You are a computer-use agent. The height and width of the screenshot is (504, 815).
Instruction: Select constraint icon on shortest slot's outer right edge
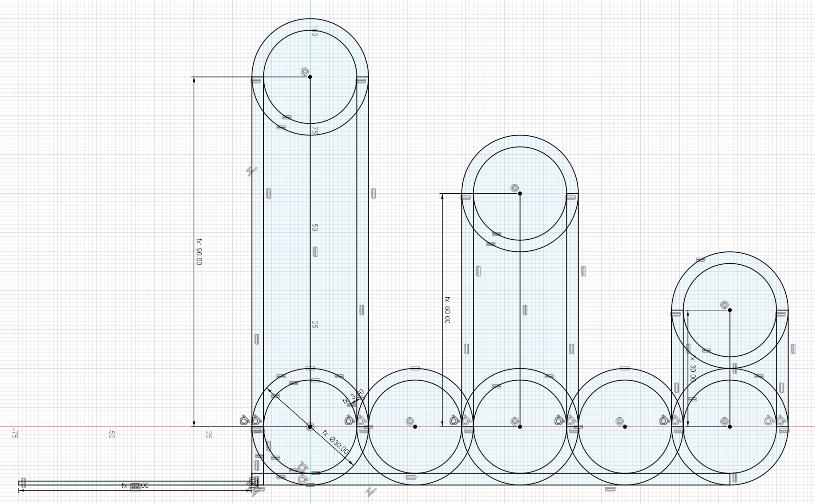793,349
